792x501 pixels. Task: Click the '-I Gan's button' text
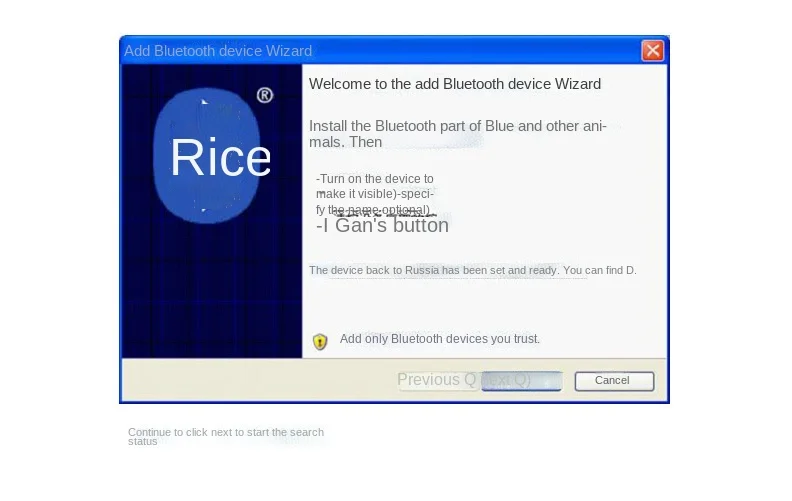pos(382,225)
